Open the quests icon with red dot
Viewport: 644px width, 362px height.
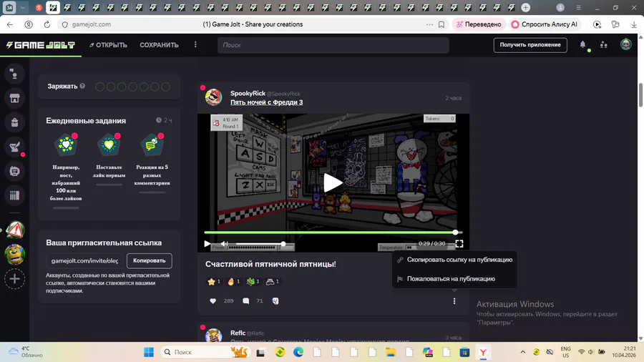coord(15,147)
